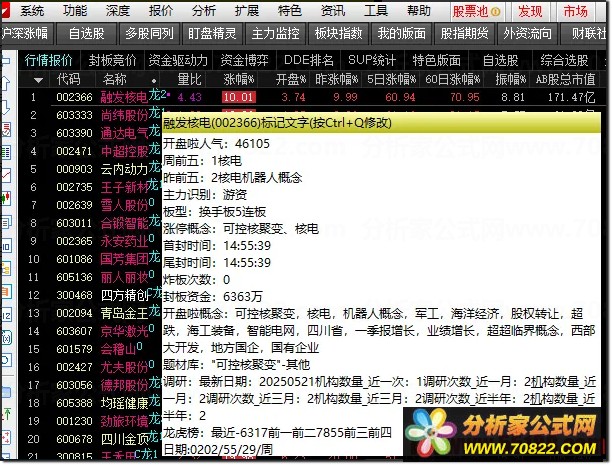
Task: Click the sidebar icon labeled 12
Action: pyautogui.click(x=6, y=315)
